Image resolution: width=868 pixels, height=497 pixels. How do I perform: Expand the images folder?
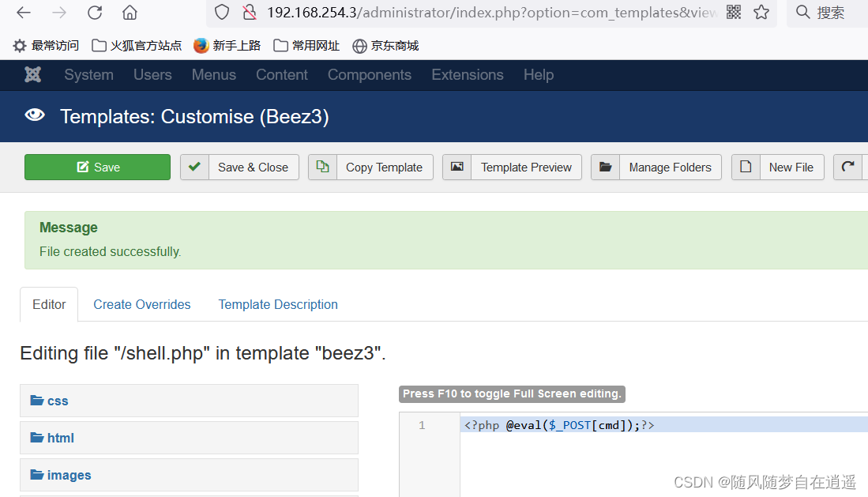click(x=189, y=475)
